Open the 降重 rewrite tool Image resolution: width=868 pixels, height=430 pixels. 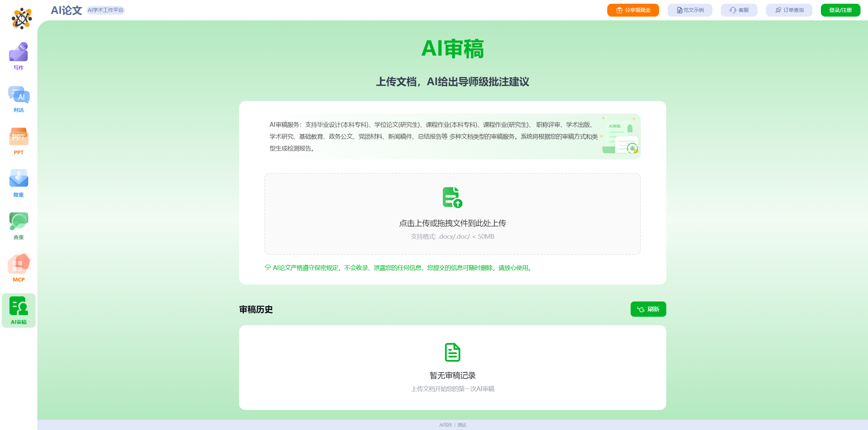click(18, 183)
